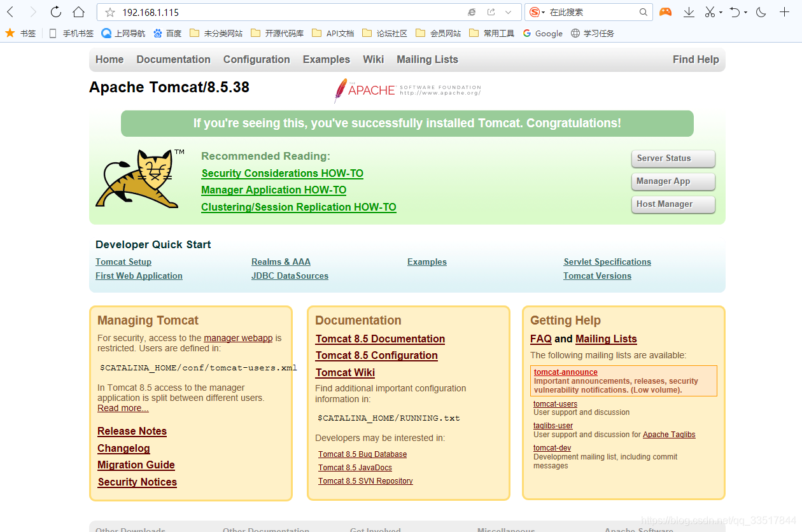Click the browser forward arrow

(33, 11)
